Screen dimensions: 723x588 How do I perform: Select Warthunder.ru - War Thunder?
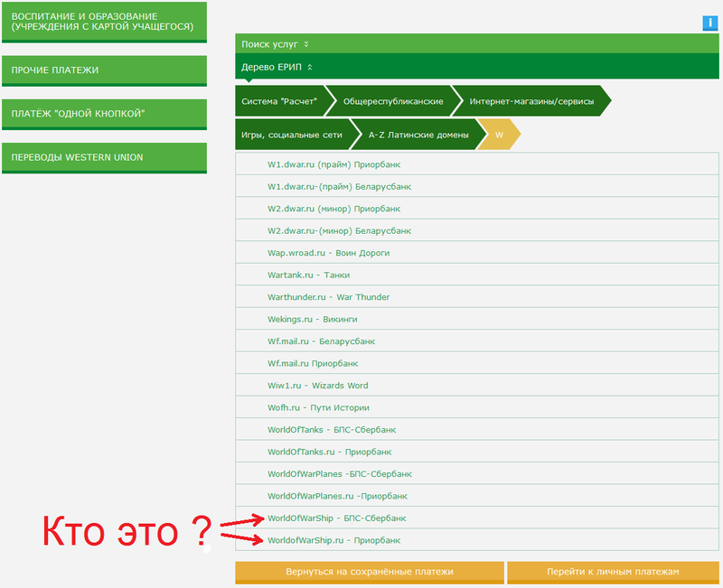tap(477, 297)
